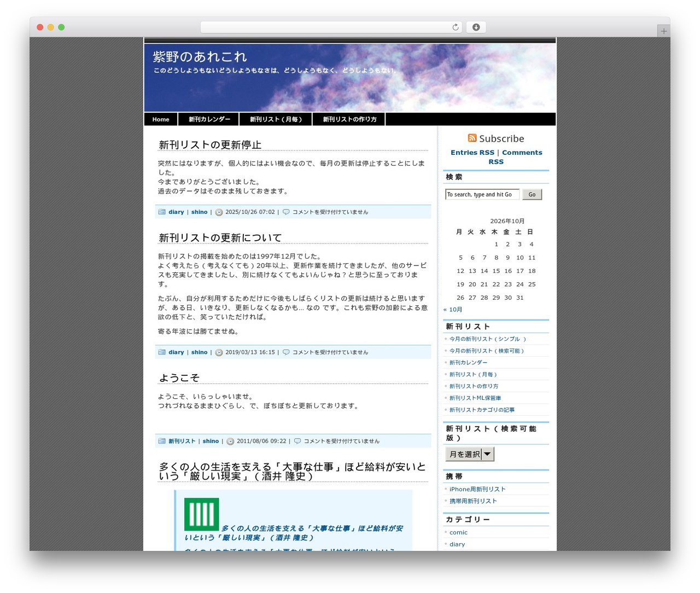This screenshot has width=700, height=593.
Task: Click site title 紫野のあれこれ
Action: point(200,57)
